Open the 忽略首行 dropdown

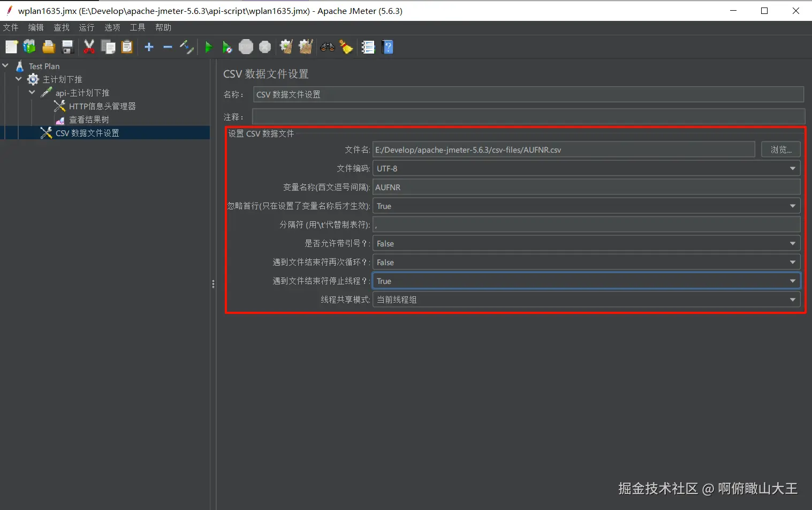point(586,206)
